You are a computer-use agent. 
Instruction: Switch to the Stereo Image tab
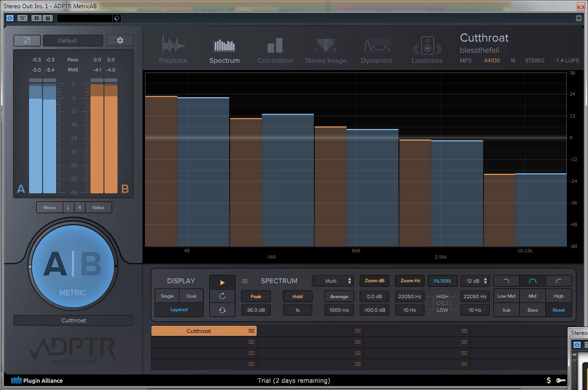(x=325, y=49)
